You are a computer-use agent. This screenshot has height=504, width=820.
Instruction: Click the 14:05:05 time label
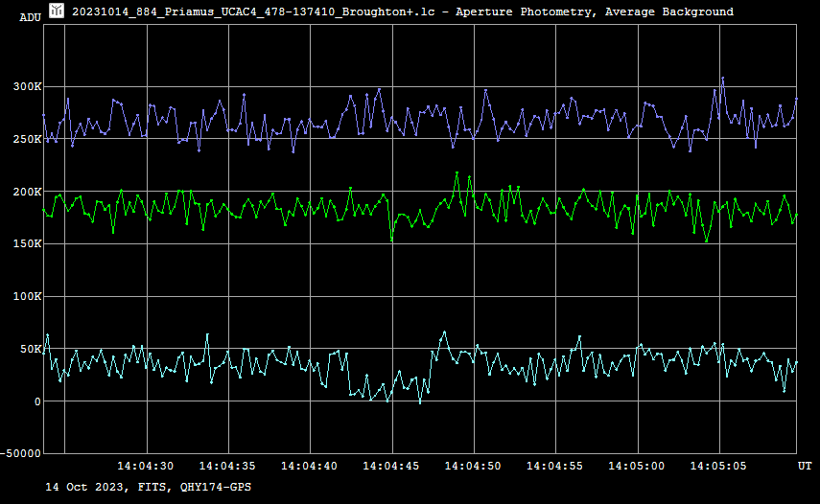718,466
